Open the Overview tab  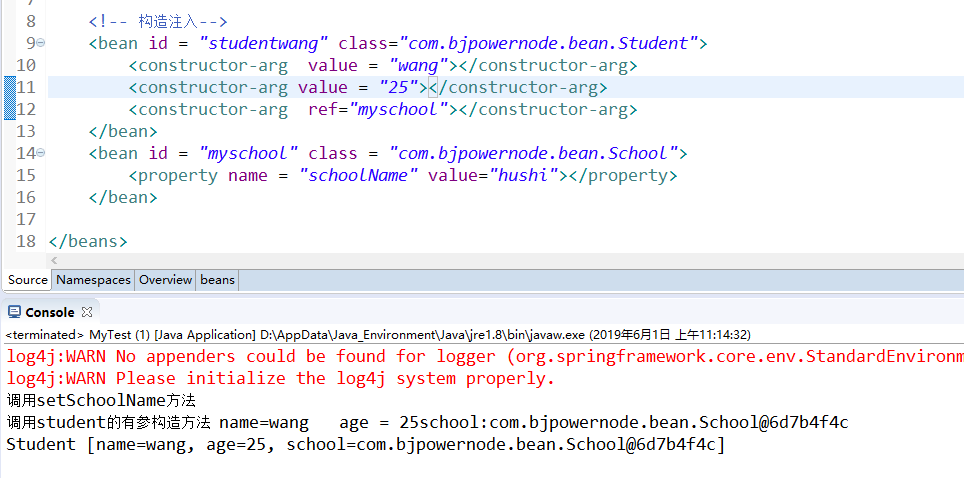click(x=165, y=280)
